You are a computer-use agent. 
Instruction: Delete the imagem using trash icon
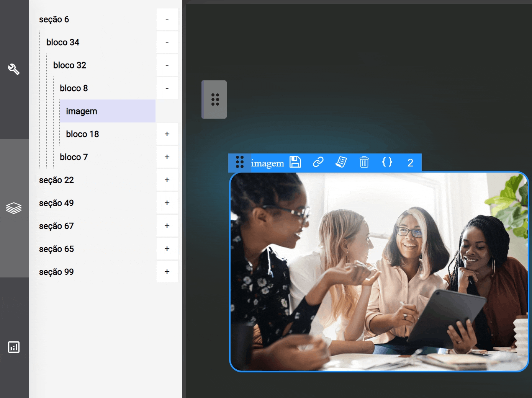[x=364, y=162]
